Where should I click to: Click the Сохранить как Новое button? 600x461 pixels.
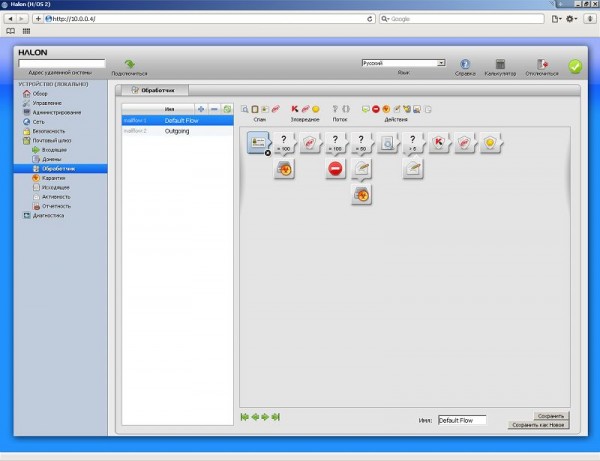540,425
